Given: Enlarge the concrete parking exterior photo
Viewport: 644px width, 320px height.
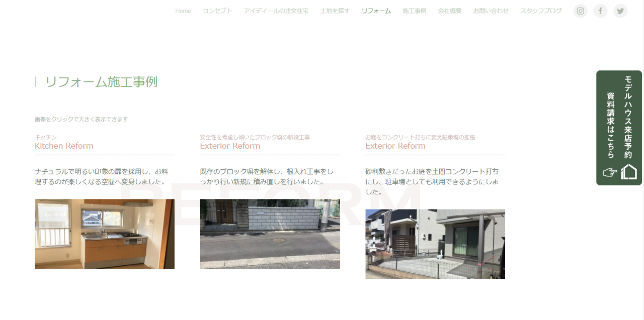Looking at the screenshot, I should tap(435, 244).
